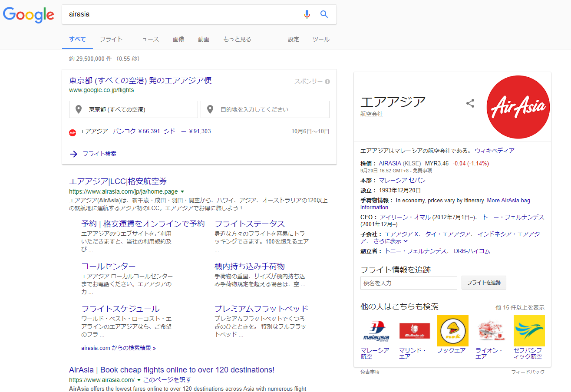
Task: Click the フライトを追跡 button
Action: (x=484, y=283)
